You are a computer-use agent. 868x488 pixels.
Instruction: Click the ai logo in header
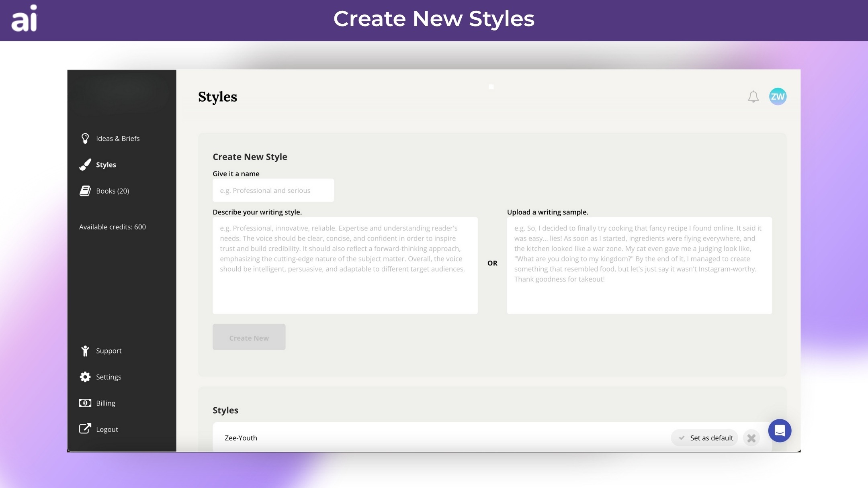click(24, 19)
